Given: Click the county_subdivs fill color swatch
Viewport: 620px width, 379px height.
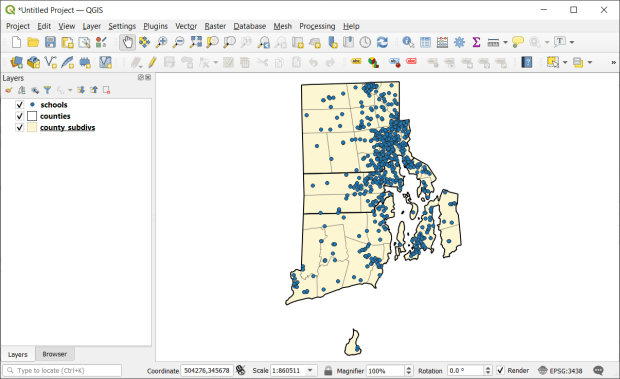Looking at the screenshot, I should (x=32, y=128).
